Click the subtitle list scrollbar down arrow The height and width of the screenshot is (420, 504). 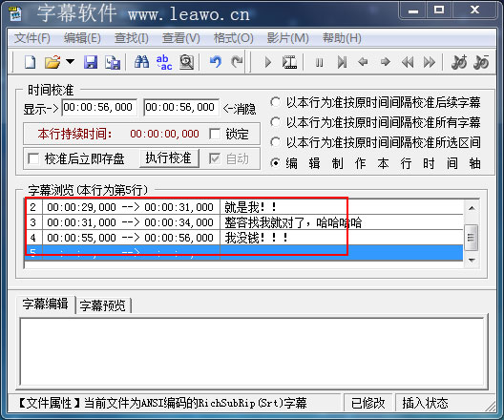point(472,260)
